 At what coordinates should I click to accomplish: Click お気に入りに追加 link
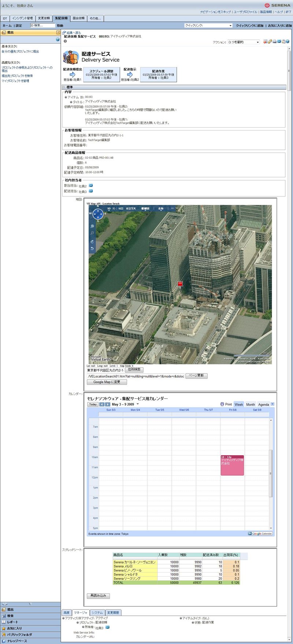(x=280, y=26)
